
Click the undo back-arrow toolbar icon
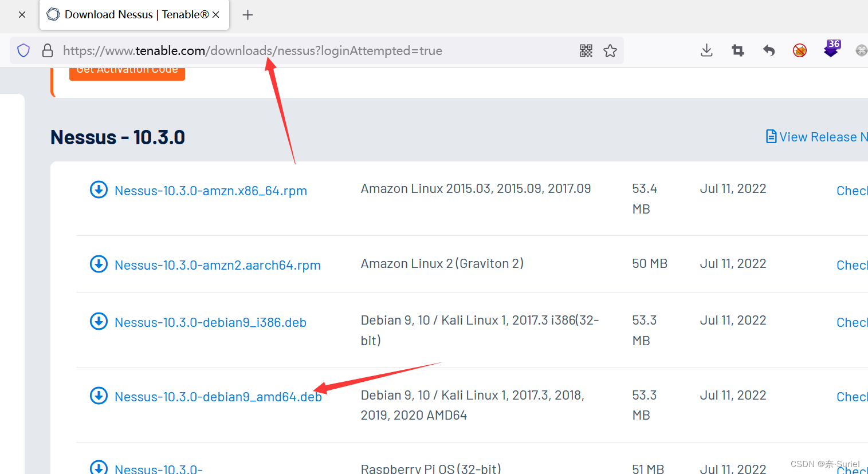coord(769,50)
